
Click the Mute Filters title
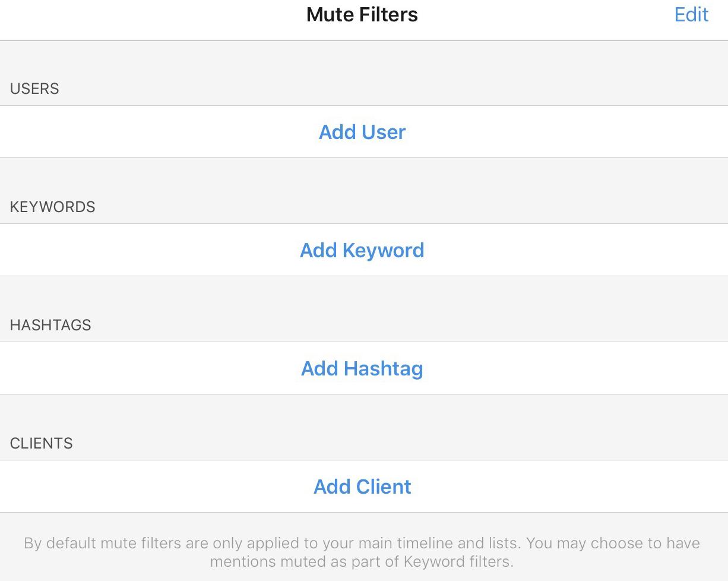(x=362, y=14)
